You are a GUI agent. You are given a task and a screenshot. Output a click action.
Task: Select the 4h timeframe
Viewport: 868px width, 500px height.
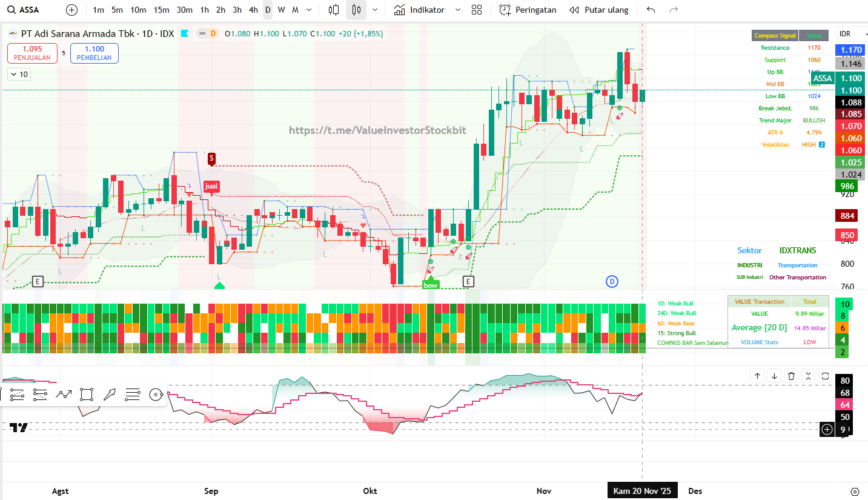click(253, 10)
